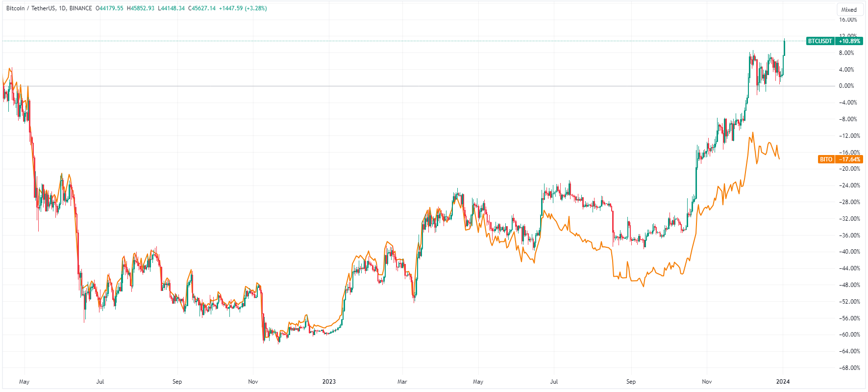The image size is (868, 392).
Task: Click the 16.00% price scale label
Action: coord(848,20)
